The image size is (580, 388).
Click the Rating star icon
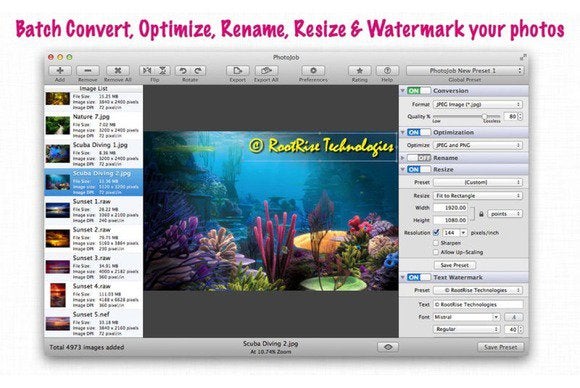click(x=359, y=70)
